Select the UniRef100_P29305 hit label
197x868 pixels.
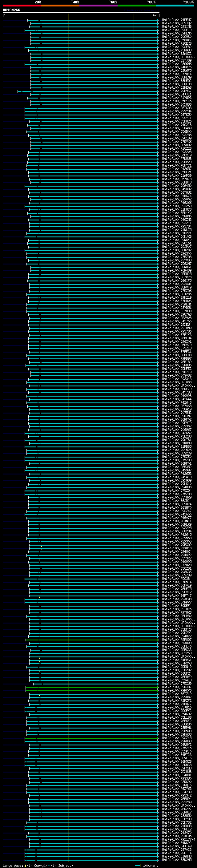point(177,542)
